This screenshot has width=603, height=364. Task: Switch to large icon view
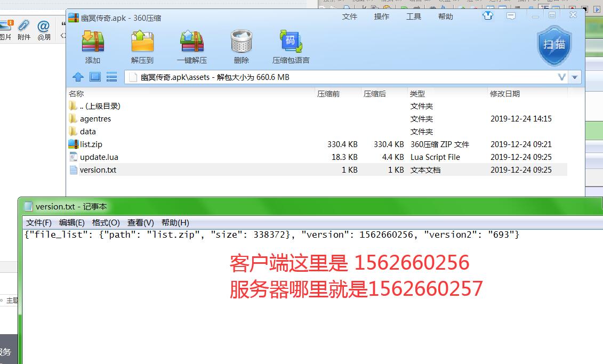[x=95, y=77]
